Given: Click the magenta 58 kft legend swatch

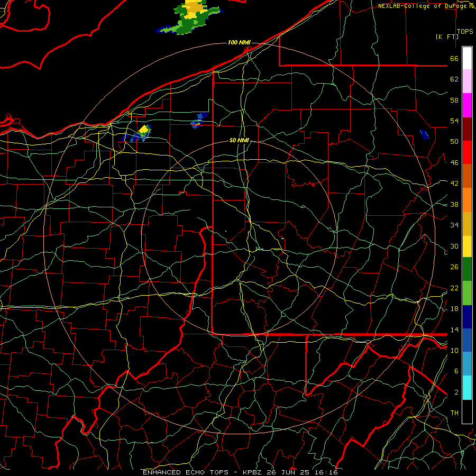Looking at the screenshot, I should pyautogui.click(x=467, y=105).
